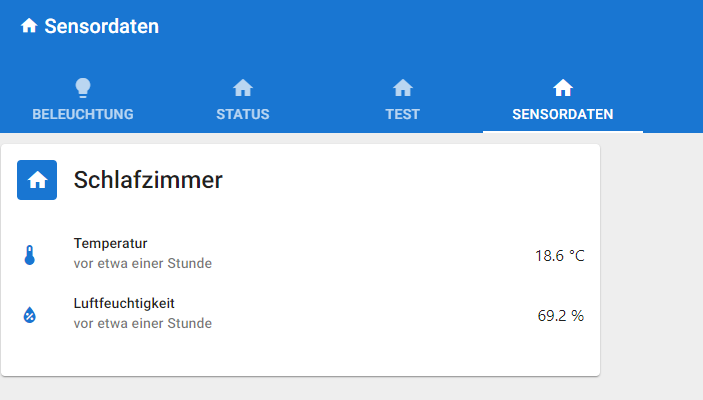Click the house icon above Sensordaten tab

point(563,88)
